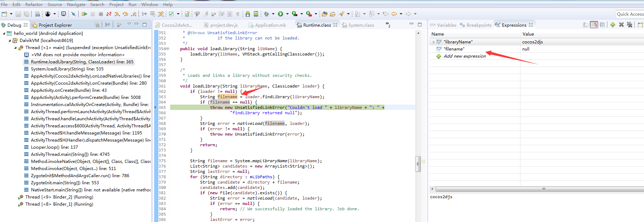Click the Terminate debug button
Viewport: 644px width, 222px height.
(x=101, y=14)
